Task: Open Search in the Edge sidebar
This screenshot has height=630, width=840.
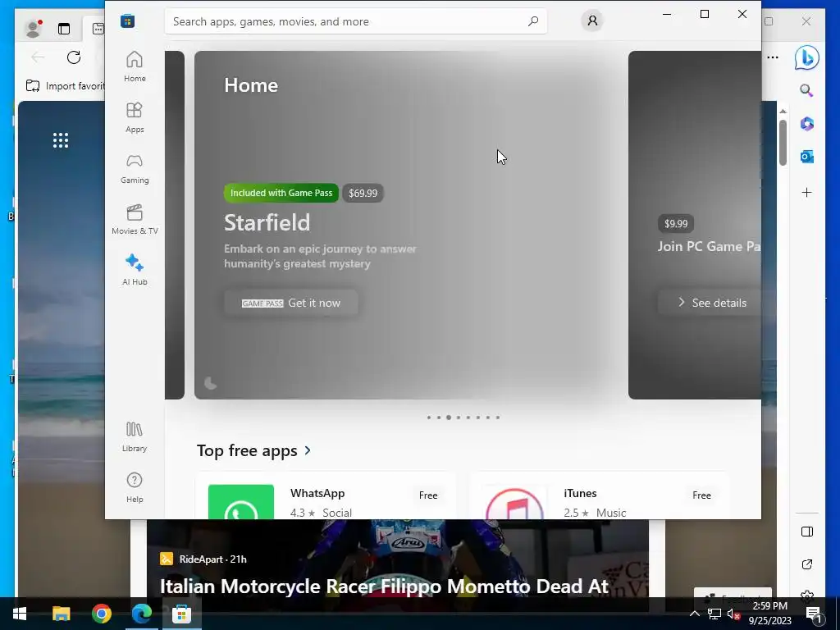Action: tap(807, 90)
